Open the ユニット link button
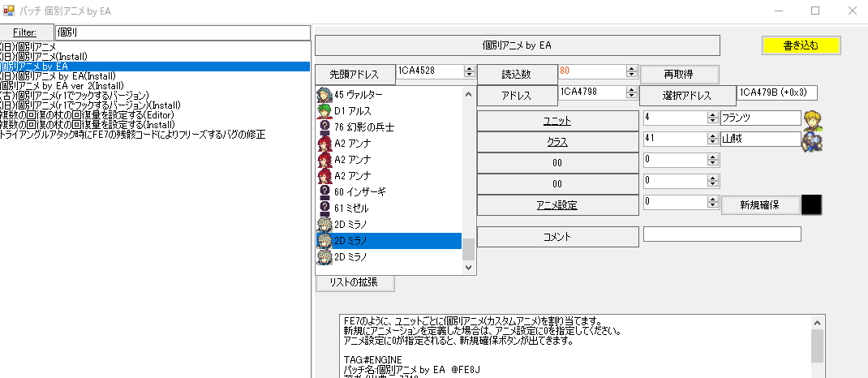The image size is (868, 378). pyautogui.click(x=557, y=121)
